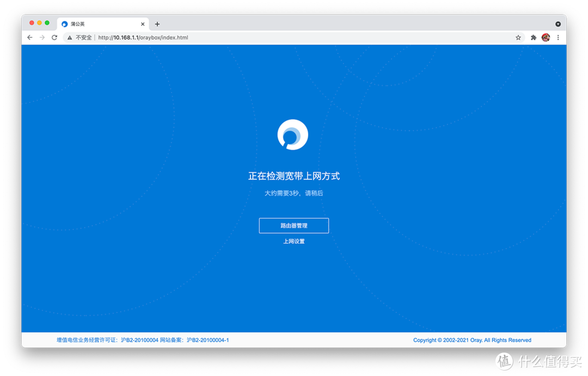Click the tab search dropdown arrow icon
Viewport: 588px width, 376px height.
558,24
